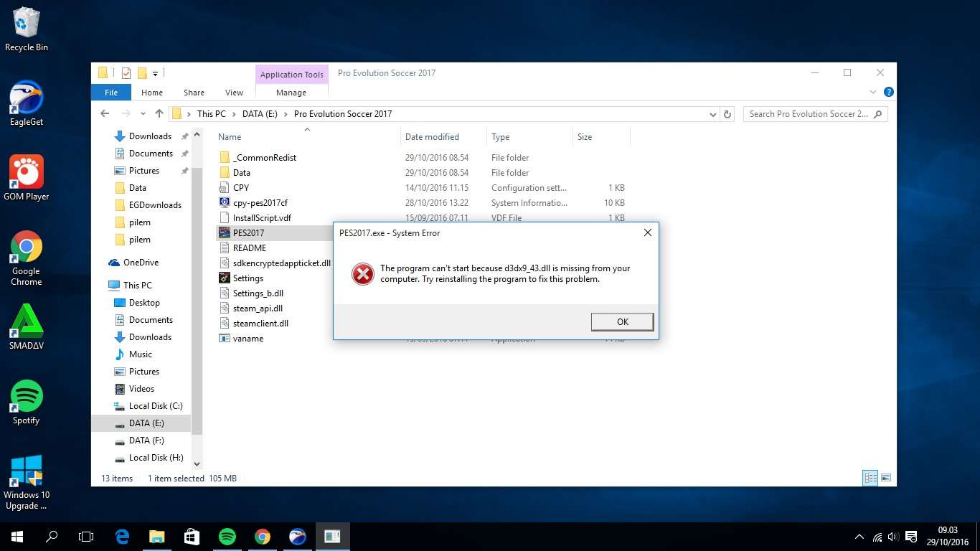Go up one folder level
Image resolution: width=980 pixels, height=551 pixels.
pos(159,113)
